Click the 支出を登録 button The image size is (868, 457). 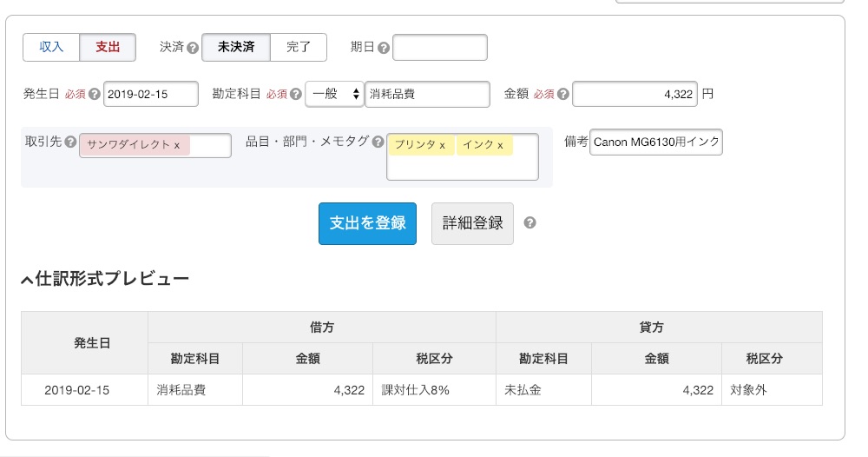(x=367, y=223)
